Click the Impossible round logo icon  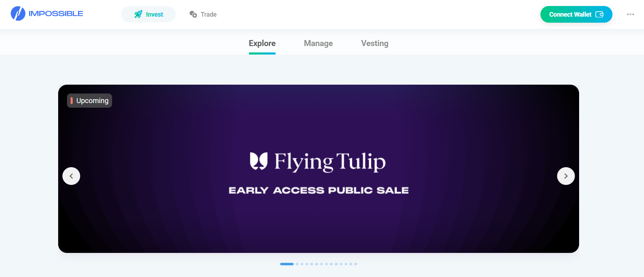point(18,14)
